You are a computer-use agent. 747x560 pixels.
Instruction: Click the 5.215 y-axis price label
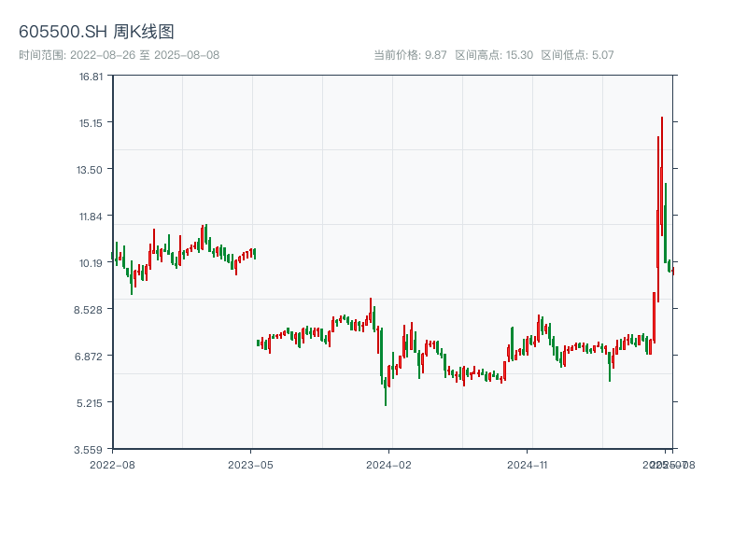91,402
